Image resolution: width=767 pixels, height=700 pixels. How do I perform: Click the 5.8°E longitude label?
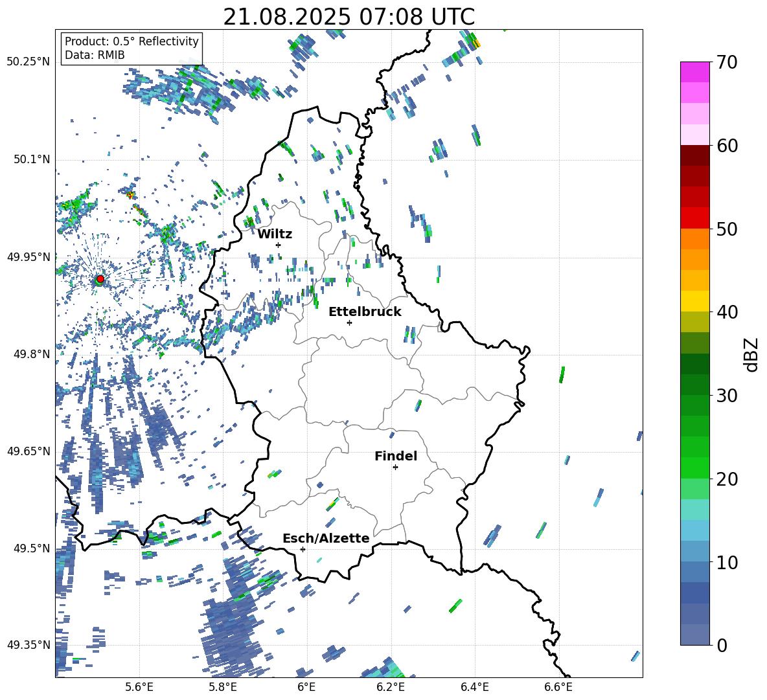(223, 687)
